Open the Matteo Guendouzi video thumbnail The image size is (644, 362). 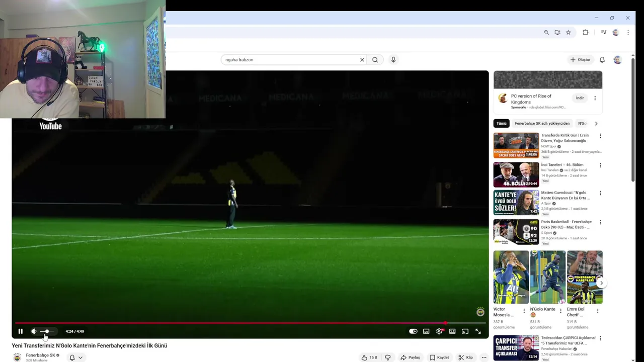coord(516,203)
